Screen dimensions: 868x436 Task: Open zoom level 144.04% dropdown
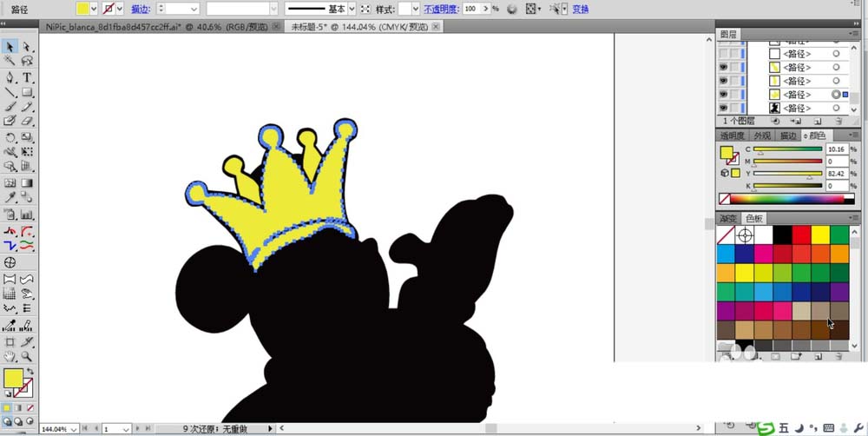pos(74,429)
